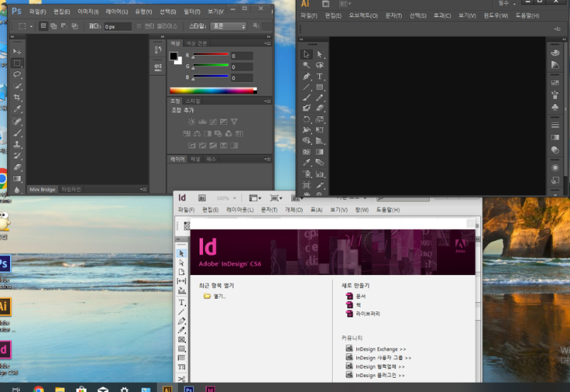Create a new 책 in InDesign
The width and height of the screenshot is (570, 392).
coord(353,305)
